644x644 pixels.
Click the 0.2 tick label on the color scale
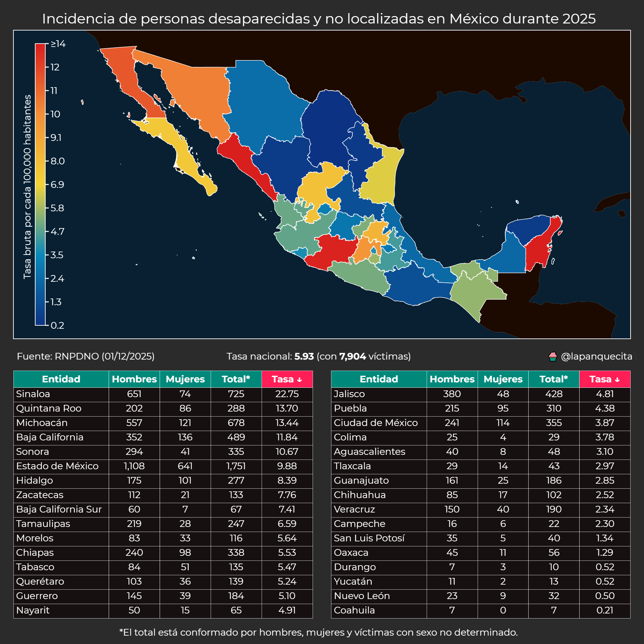[x=57, y=325]
